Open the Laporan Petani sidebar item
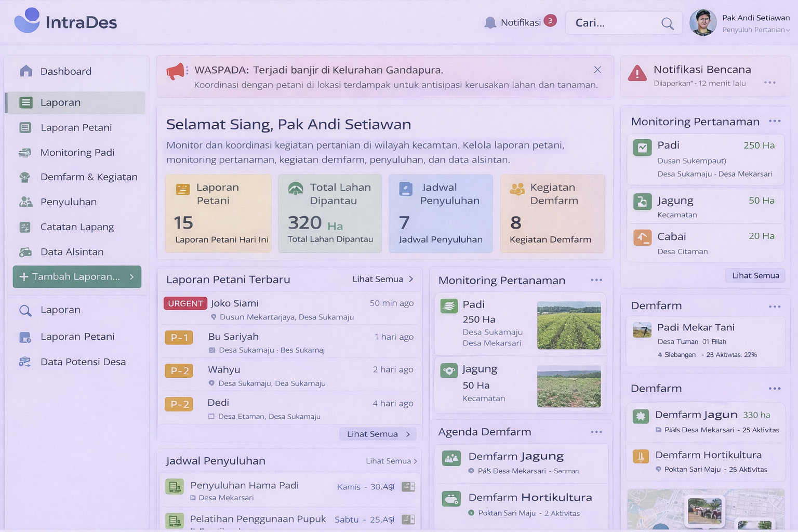This screenshot has width=798, height=532. [x=78, y=127]
